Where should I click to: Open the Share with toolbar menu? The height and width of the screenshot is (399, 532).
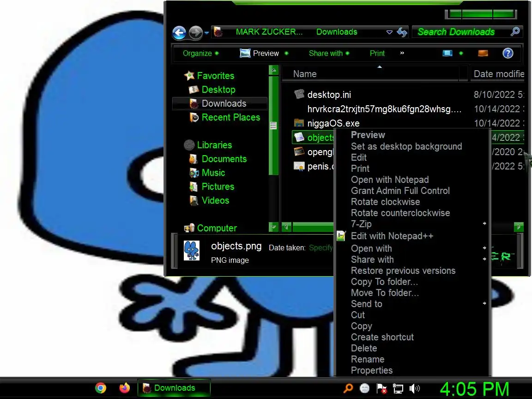point(329,53)
